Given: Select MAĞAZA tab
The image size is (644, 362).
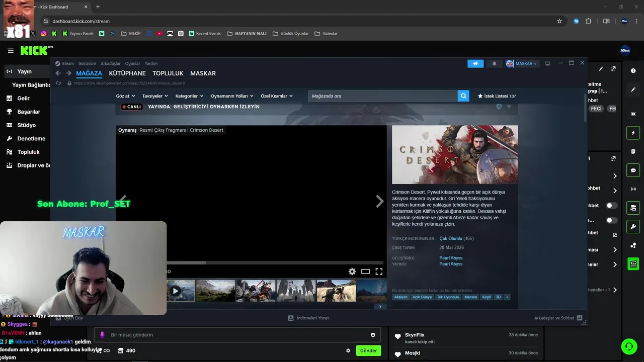Looking at the screenshot, I should 89,73.
